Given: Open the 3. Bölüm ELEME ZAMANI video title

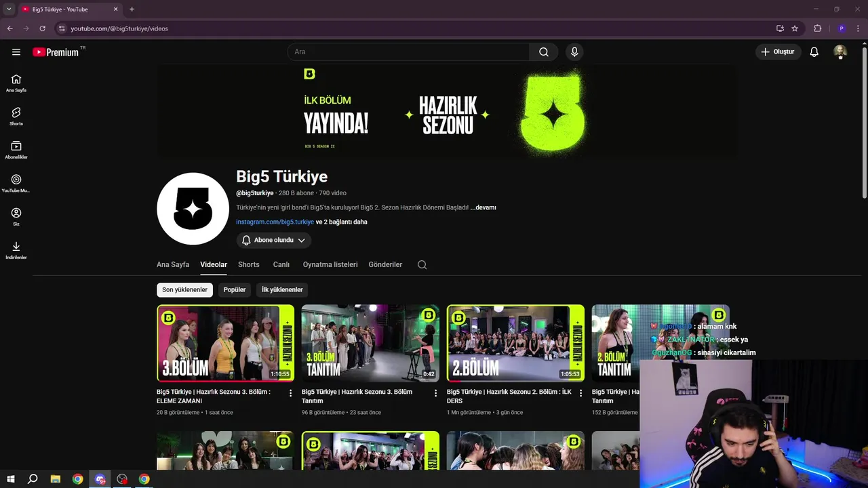Looking at the screenshot, I should [214, 396].
